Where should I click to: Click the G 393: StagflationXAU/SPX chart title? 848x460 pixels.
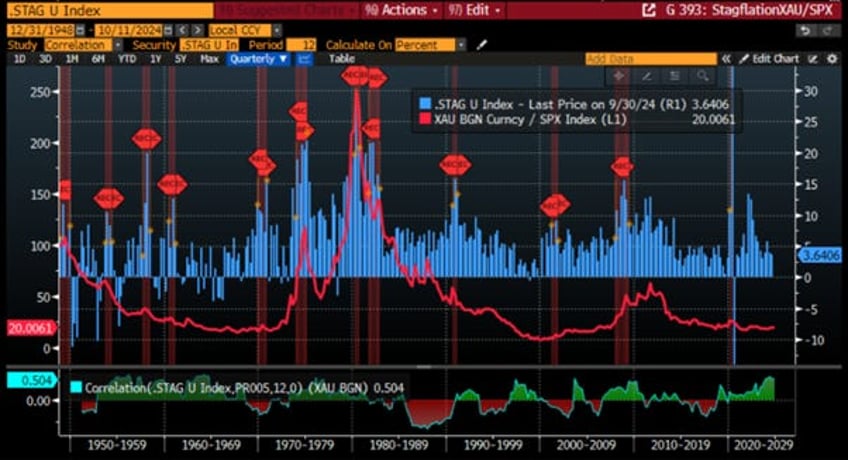tap(749, 10)
